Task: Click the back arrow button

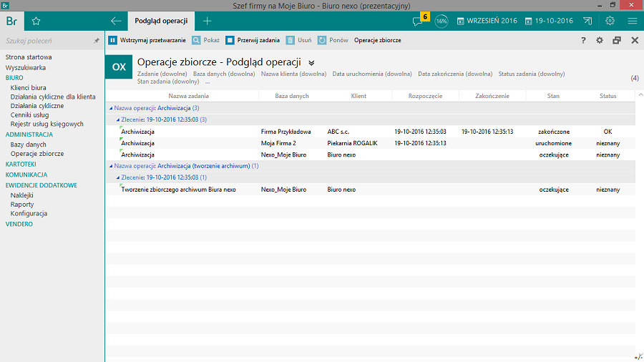Action: coord(116,21)
